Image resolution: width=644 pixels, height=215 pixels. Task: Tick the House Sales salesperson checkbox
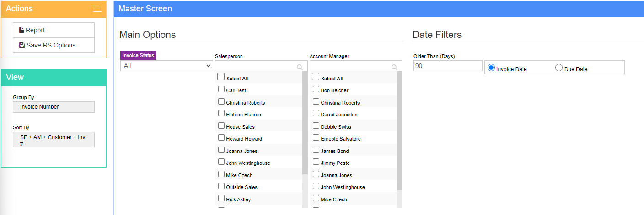pyautogui.click(x=221, y=126)
